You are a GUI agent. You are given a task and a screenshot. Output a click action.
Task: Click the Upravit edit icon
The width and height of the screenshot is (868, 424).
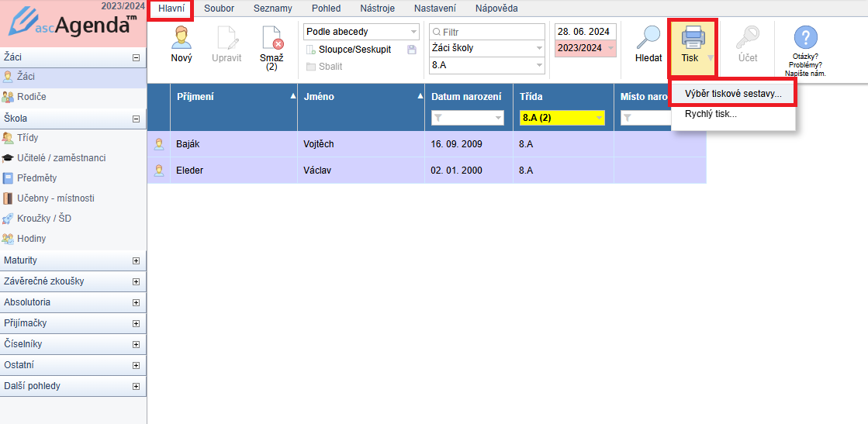point(227,38)
